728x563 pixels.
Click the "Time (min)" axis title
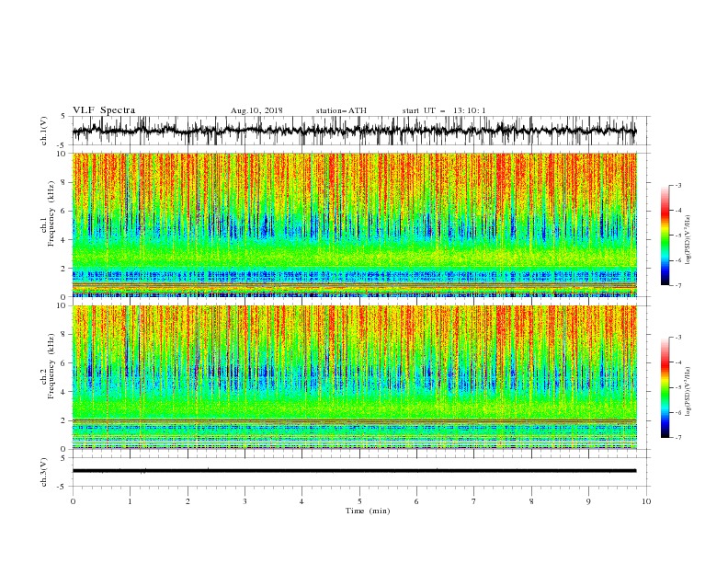(x=368, y=511)
